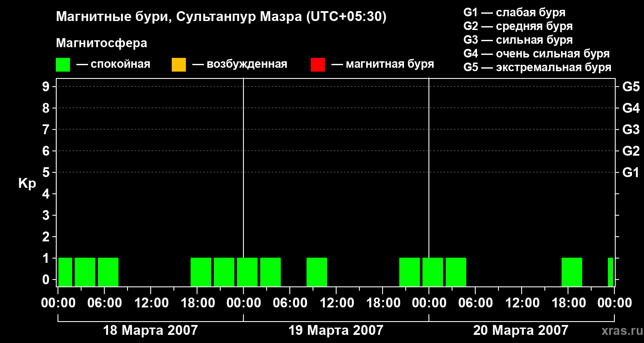Image resolution: width=644 pixels, height=343 pixels.
Task: Click the 'Магнитосфера' heading
Action: tap(101, 43)
